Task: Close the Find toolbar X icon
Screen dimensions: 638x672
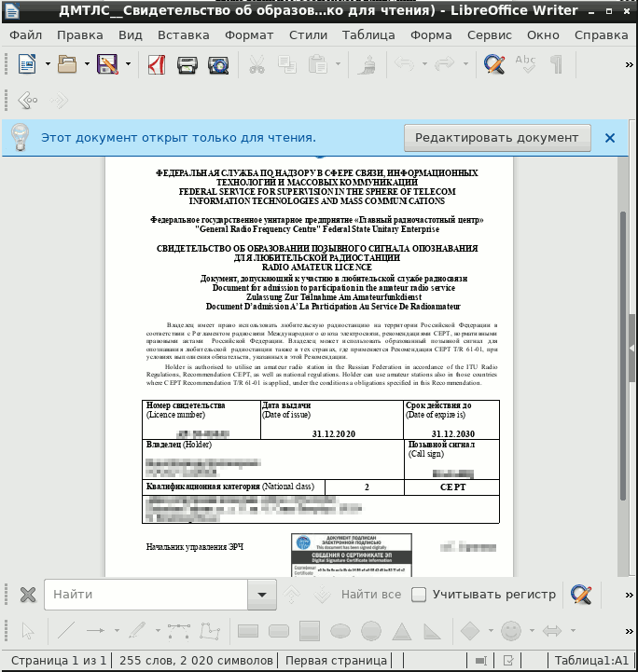Action: [x=28, y=595]
